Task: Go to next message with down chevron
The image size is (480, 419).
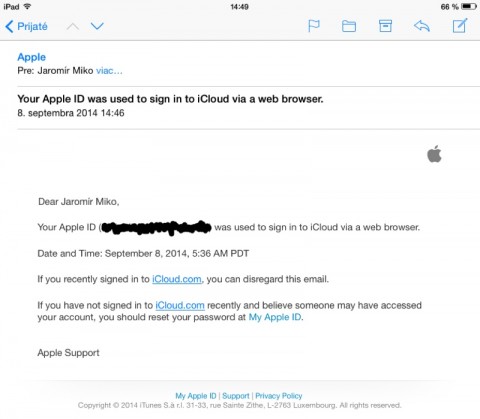Action: 97,26
